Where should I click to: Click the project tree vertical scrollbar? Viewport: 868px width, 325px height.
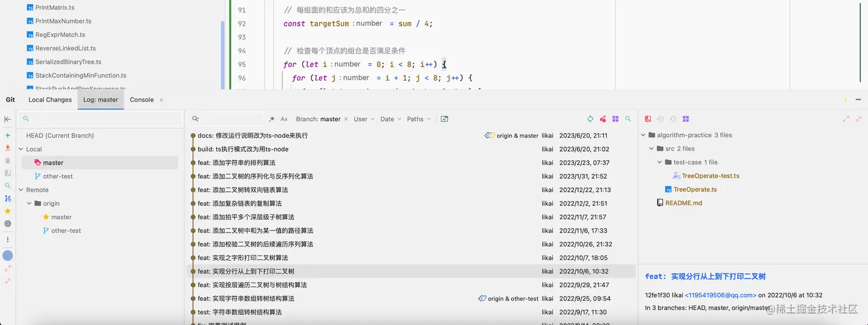[223, 55]
